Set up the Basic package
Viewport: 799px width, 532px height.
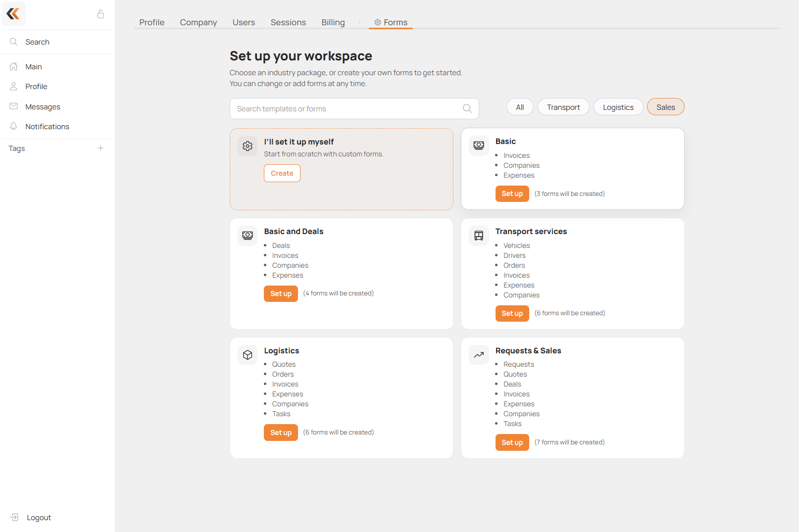(x=512, y=193)
